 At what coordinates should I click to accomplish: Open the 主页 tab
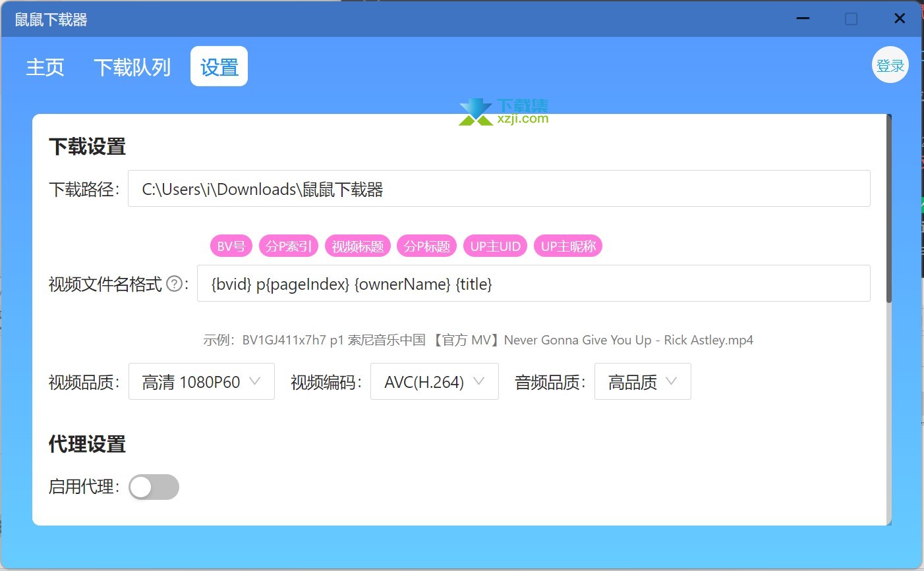(x=45, y=67)
